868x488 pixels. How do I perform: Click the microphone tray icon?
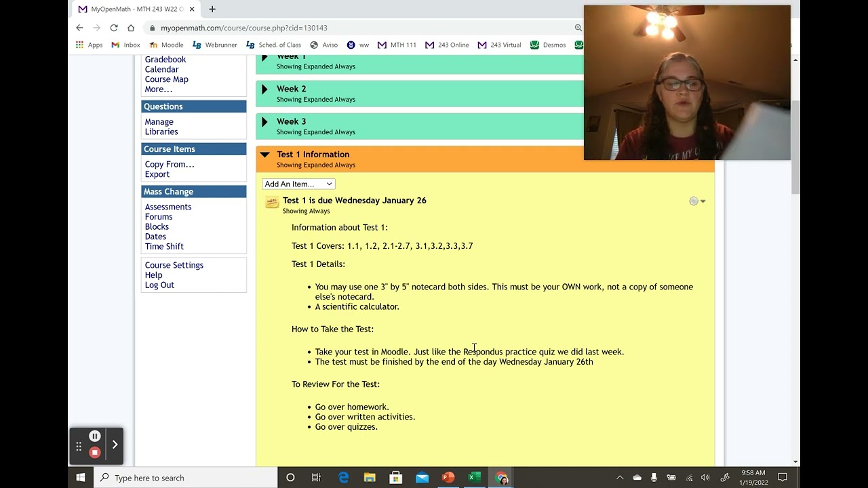coord(654,478)
